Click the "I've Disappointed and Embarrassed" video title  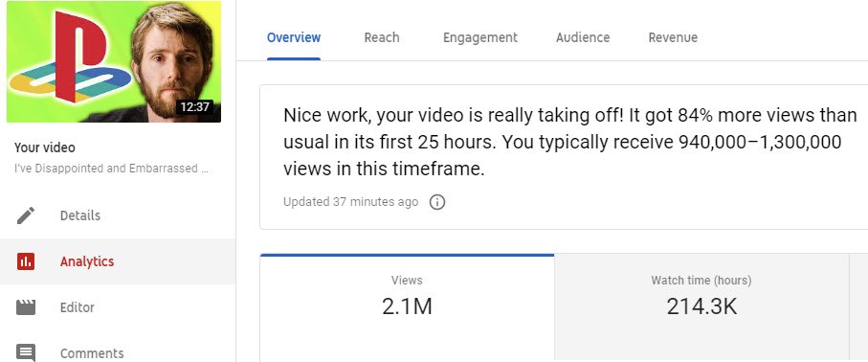point(111,169)
